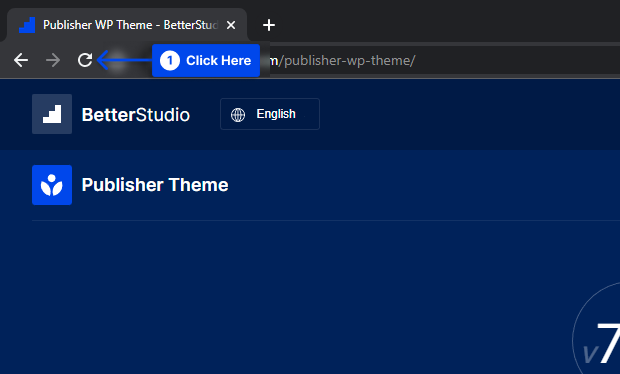Click the greyed forward navigation arrow
The height and width of the screenshot is (374, 620).
point(53,60)
